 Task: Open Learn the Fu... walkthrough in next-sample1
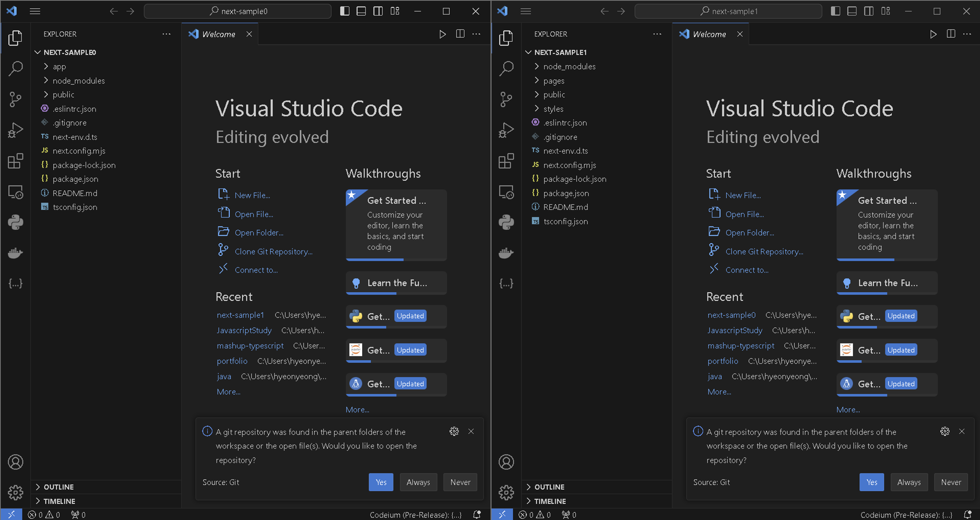tap(887, 283)
